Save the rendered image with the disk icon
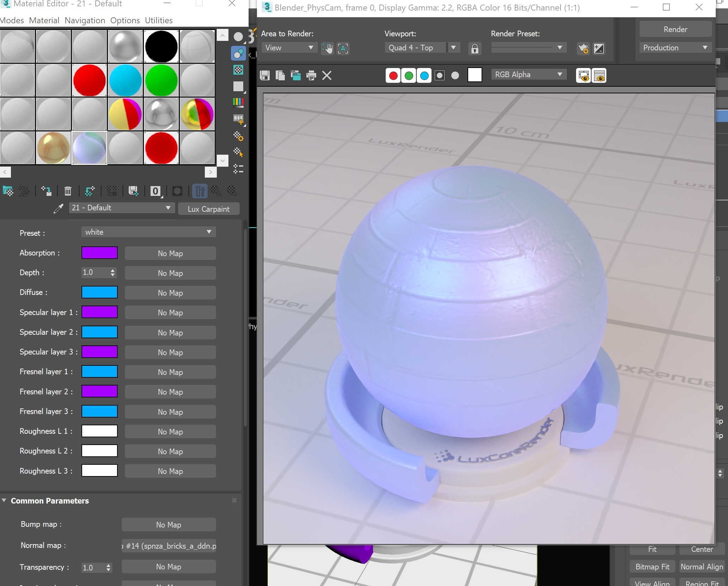This screenshot has height=586, width=728. (265, 75)
